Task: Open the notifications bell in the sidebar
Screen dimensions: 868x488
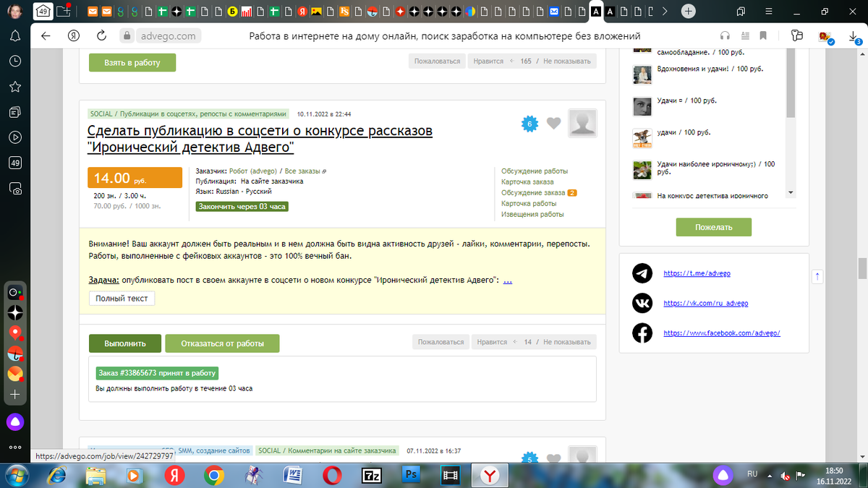Action: coord(15,35)
